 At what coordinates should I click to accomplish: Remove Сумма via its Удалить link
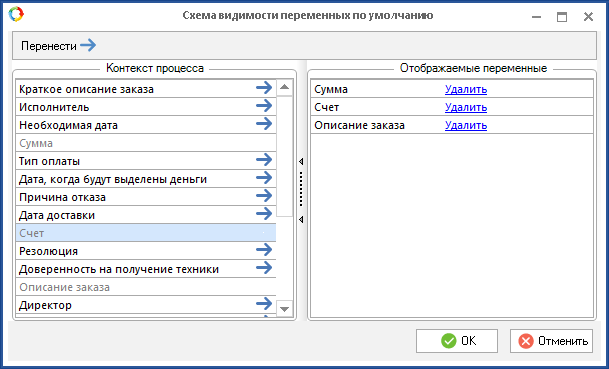tap(466, 89)
